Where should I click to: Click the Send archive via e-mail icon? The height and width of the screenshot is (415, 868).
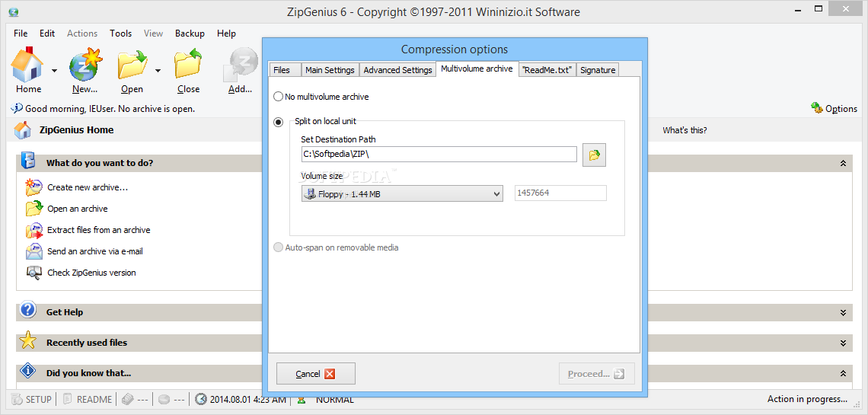34,251
